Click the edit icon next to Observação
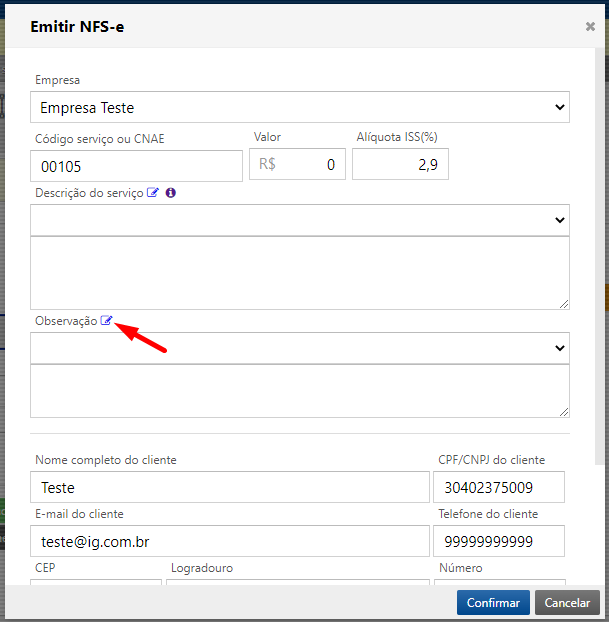The image size is (609, 622). click(106, 320)
